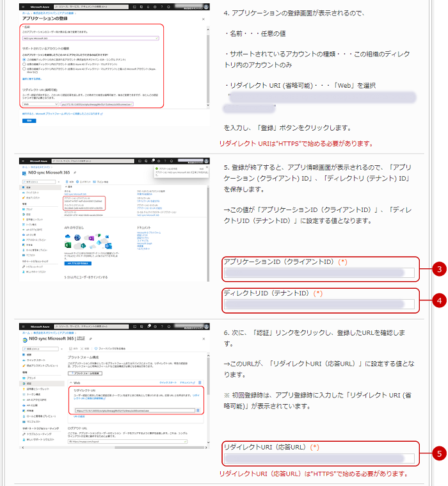Click the Azure hamburger menu in top screenshot
Screen dimensions: 448x486
[24, 7]
